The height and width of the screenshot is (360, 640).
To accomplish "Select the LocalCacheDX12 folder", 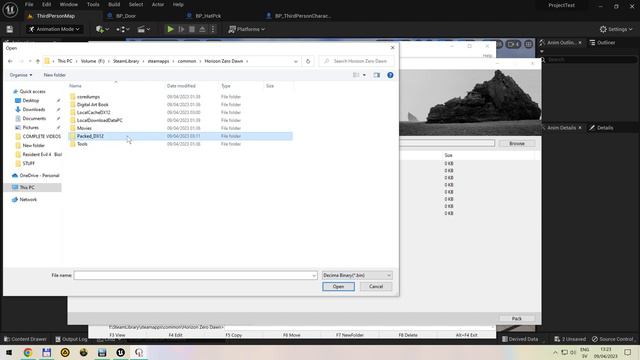I will (93, 112).
